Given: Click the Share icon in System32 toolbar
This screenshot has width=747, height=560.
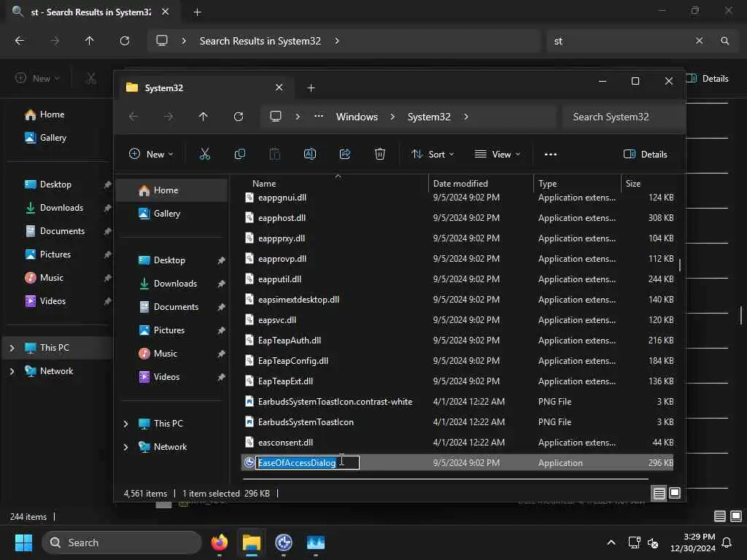Looking at the screenshot, I should (345, 154).
